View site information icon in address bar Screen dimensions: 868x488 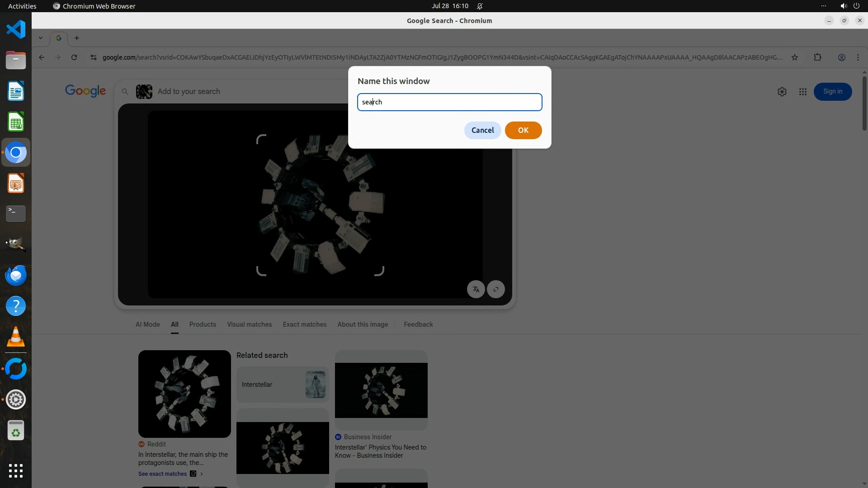point(93,57)
